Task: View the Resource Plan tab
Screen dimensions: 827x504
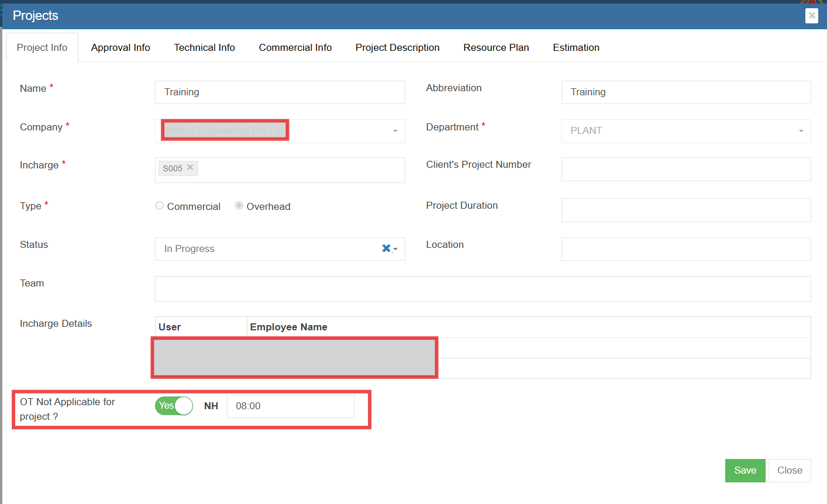Action: click(x=496, y=47)
